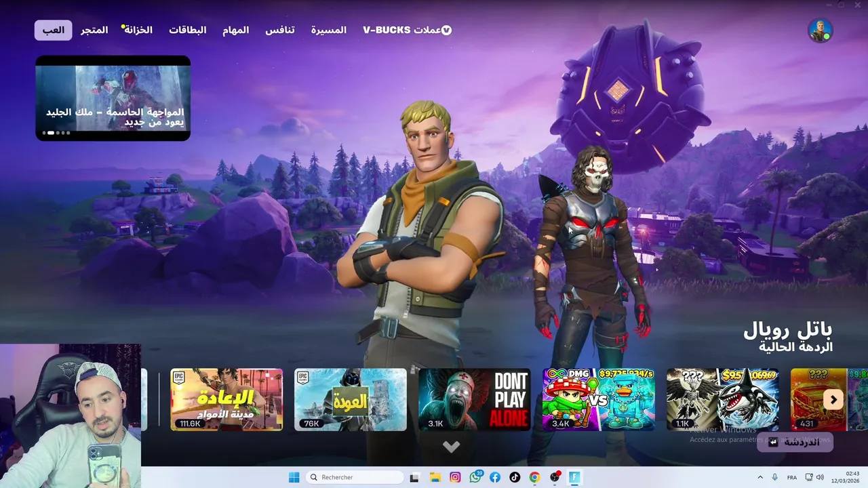Open Task View in the taskbar
Viewport: 868px width, 488px height.
pyautogui.click(x=414, y=477)
